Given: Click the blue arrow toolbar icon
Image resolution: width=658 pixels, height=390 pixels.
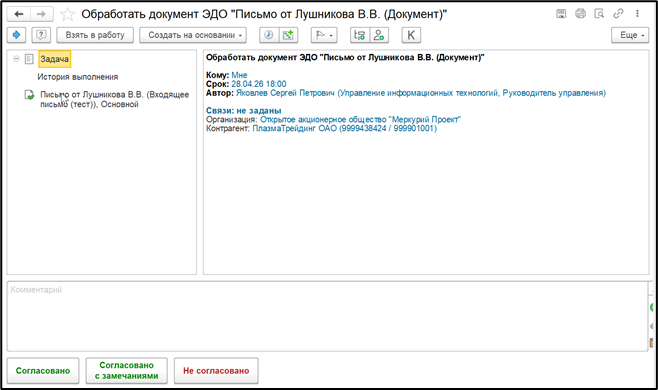Looking at the screenshot, I should point(16,35).
